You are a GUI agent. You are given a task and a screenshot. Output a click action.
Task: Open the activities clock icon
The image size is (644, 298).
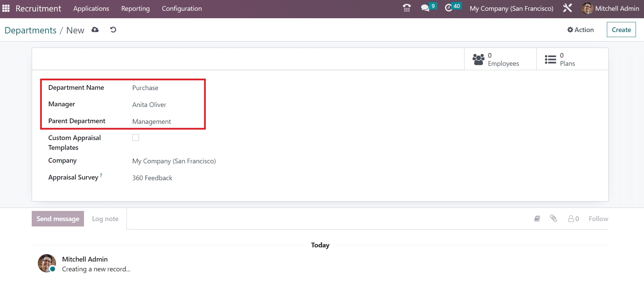coord(448,8)
